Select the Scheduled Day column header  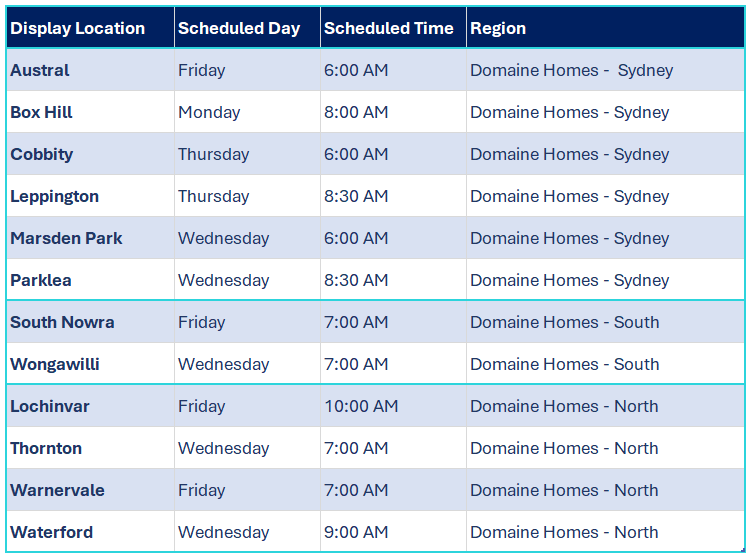point(247,28)
